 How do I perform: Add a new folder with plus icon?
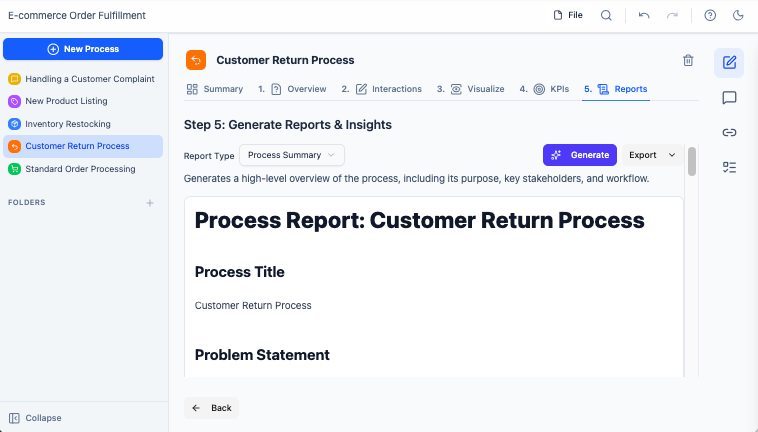(150, 203)
